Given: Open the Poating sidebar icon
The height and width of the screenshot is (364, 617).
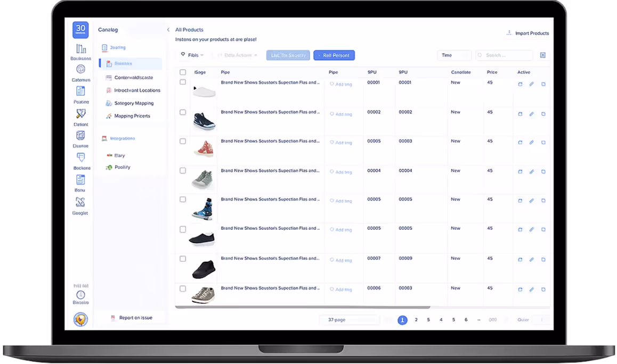Looking at the screenshot, I should pyautogui.click(x=80, y=91).
